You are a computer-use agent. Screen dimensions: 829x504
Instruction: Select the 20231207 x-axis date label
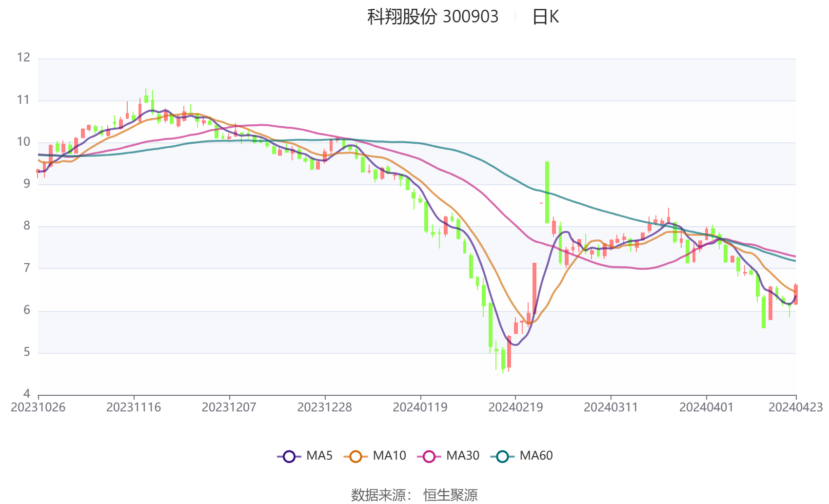pos(229,407)
